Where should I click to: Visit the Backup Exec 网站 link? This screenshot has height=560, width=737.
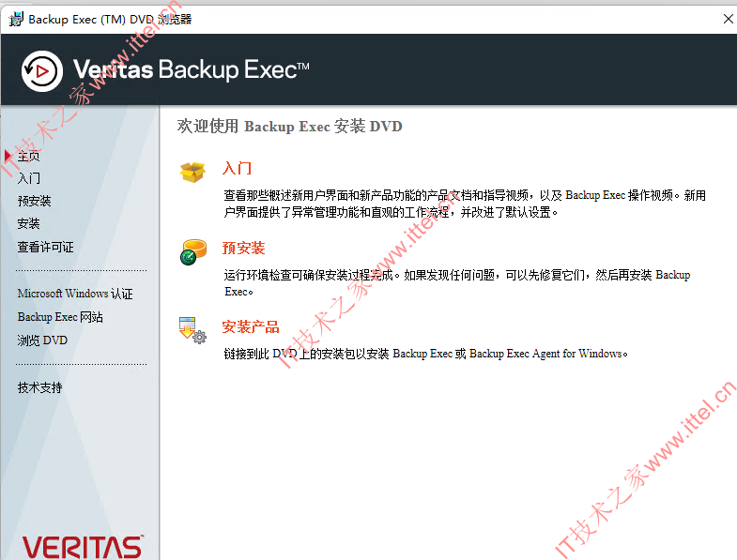tap(60, 317)
